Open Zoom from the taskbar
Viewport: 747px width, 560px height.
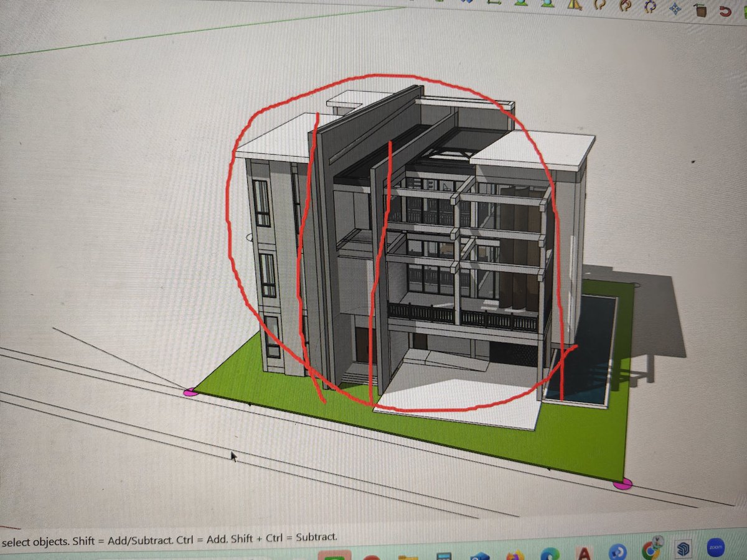(716, 548)
